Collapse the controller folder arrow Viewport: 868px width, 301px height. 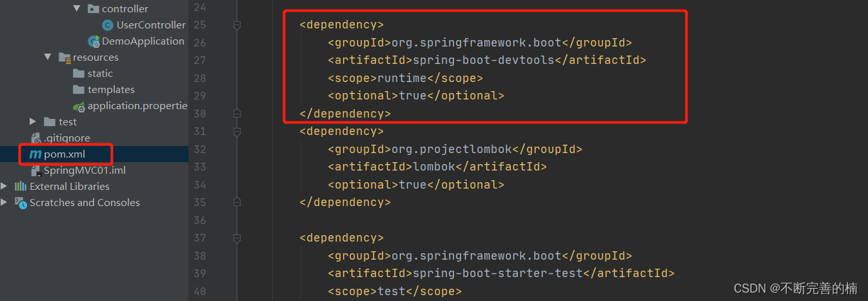click(x=77, y=8)
